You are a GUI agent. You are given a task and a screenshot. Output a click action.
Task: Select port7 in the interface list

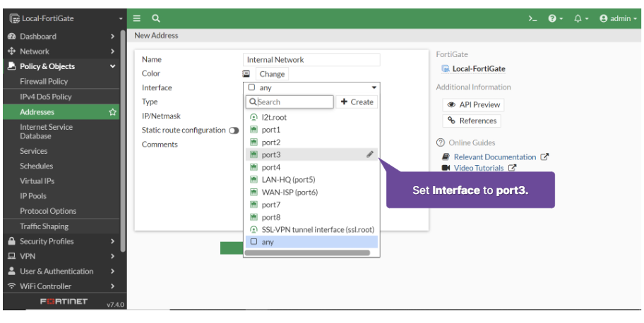coord(311,205)
